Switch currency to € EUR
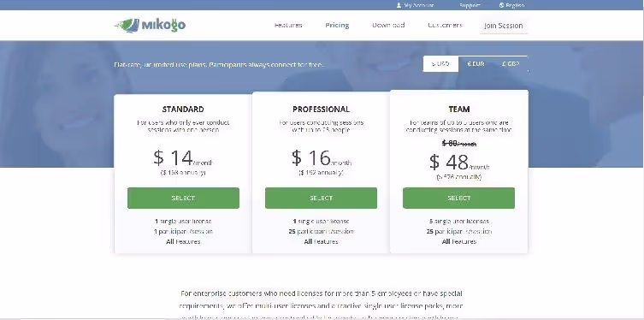 coord(476,63)
